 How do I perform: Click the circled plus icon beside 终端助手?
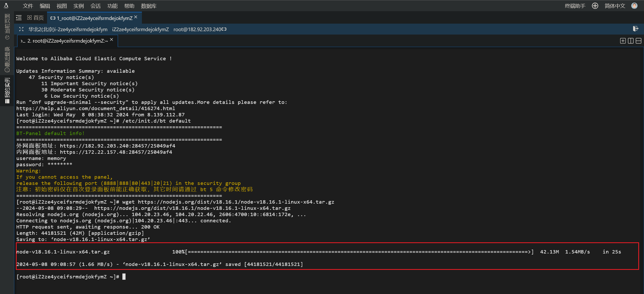tap(595, 6)
